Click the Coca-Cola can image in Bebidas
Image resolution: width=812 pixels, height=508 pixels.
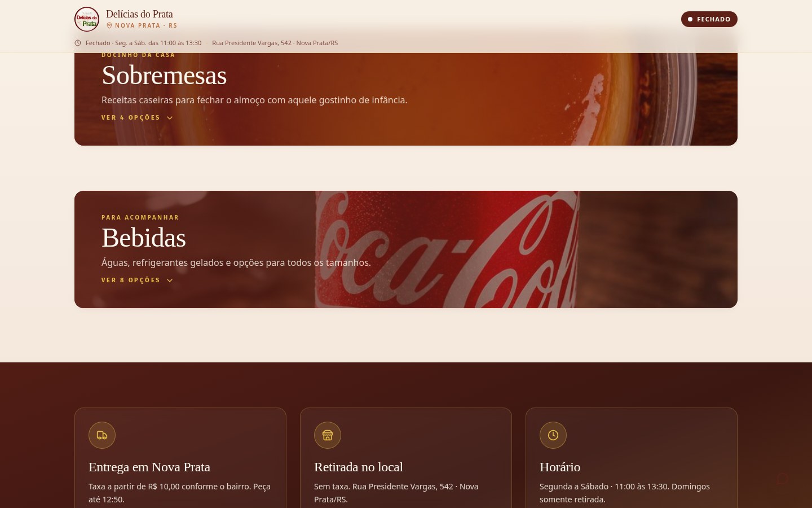[447, 249]
